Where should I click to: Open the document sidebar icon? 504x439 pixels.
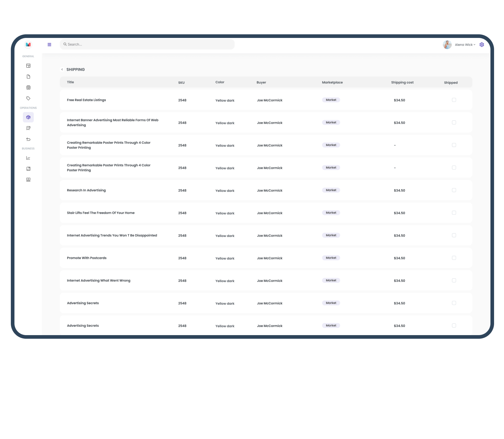(28, 76)
